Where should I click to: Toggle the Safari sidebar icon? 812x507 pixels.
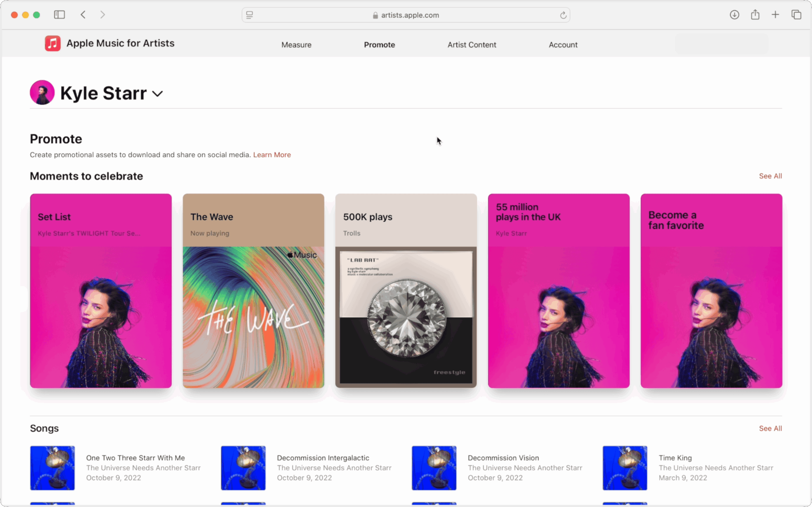click(x=59, y=15)
